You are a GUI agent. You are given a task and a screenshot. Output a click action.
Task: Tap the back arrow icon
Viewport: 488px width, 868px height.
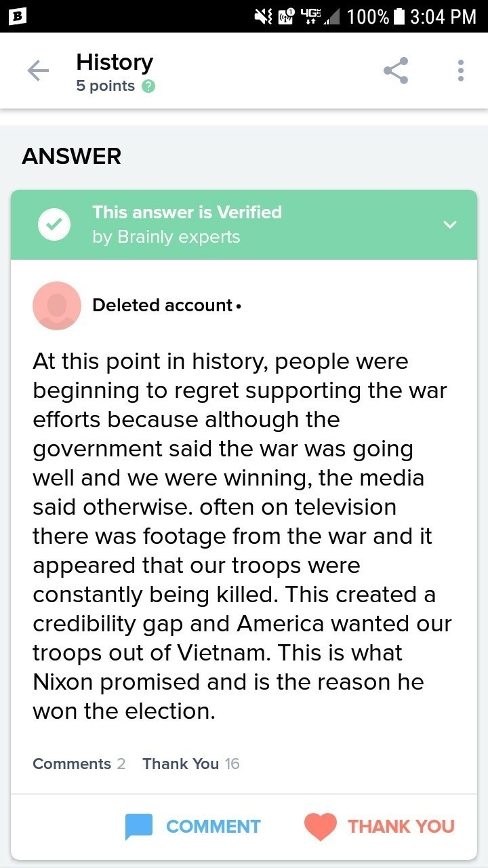(38, 71)
